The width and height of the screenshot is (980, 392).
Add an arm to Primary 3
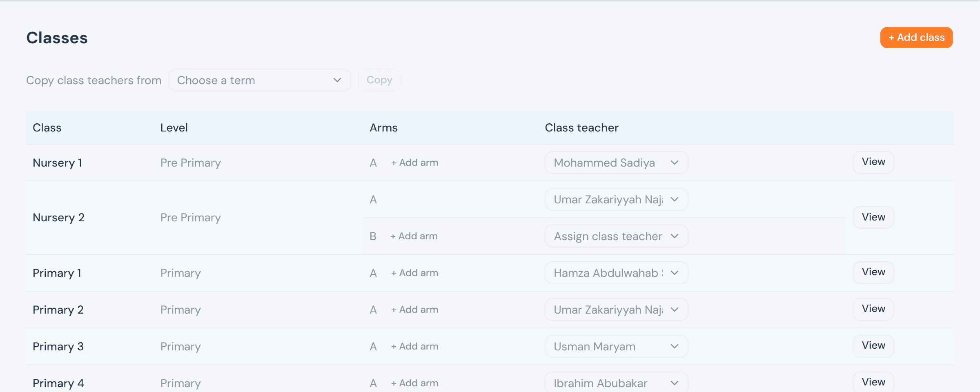(x=414, y=346)
